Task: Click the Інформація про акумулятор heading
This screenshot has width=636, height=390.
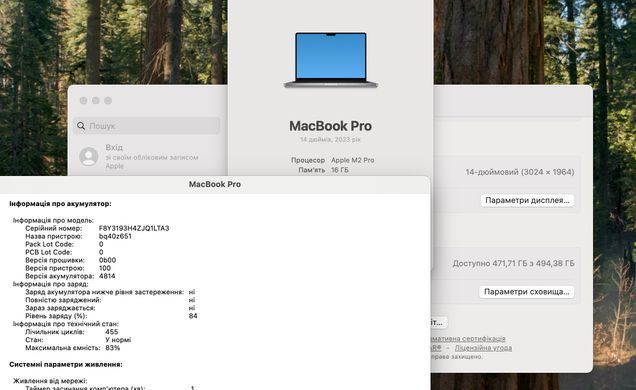Action: click(x=60, y=204)
